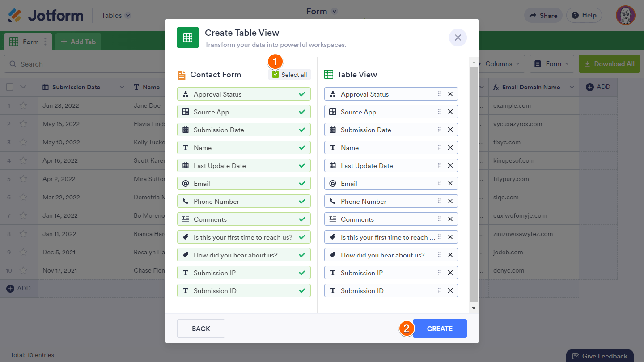Remove Email column from Table View
The width and height of the screenshot is (644, 362).
(x=450, y=183)
